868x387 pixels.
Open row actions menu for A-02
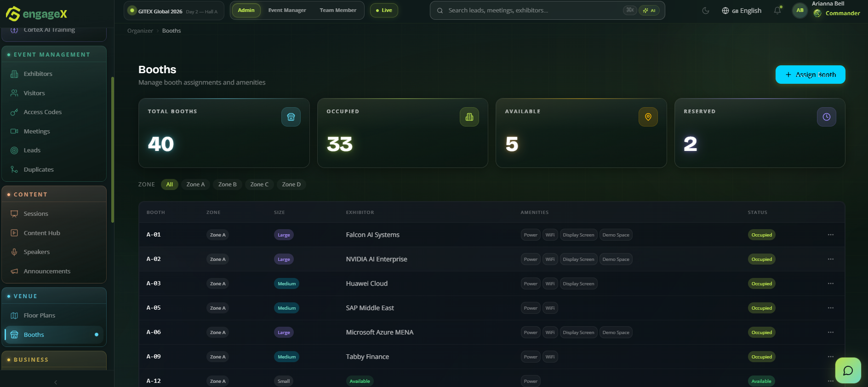pyautogui.click(x=831, y=259)
